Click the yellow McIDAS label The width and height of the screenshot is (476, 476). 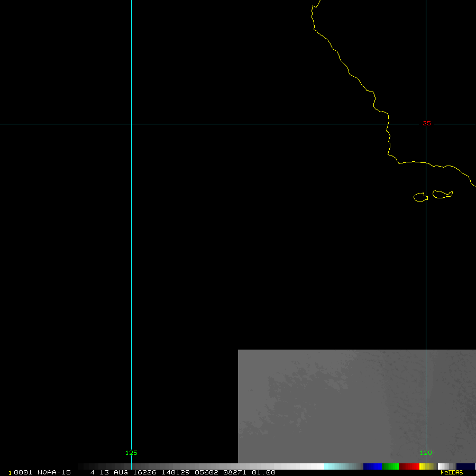[x=452, y=472]
